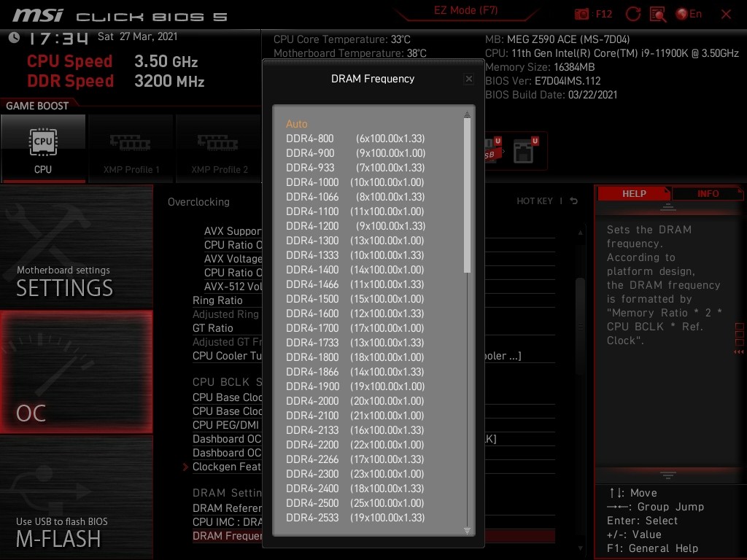Click scroll-down arrow in DRAM Frequency list
This screenshot has width=747, height=560.
[x=468, y=530]
